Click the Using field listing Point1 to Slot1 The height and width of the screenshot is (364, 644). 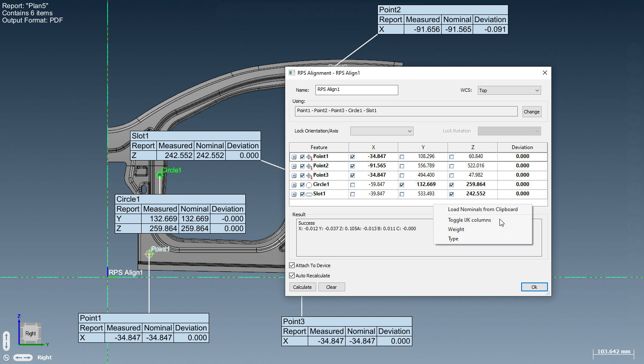pyautogui.click(x=406, y=111)
